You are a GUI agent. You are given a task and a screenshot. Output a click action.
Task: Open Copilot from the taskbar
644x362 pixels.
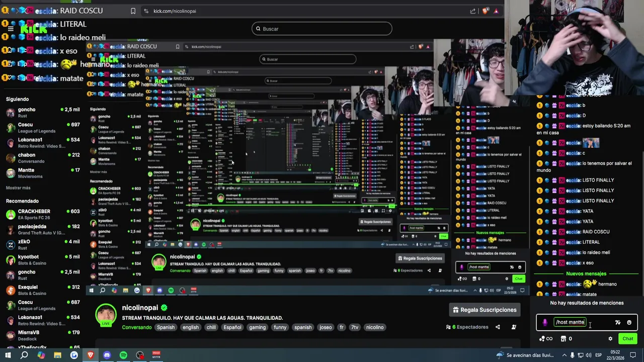[x=41, y=355]
